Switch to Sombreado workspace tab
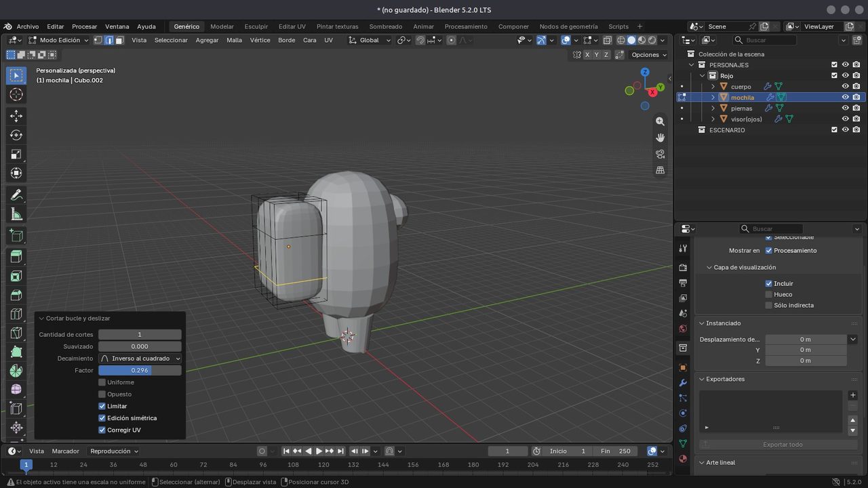This screenshot has height=488, width=868. (385, 26)
